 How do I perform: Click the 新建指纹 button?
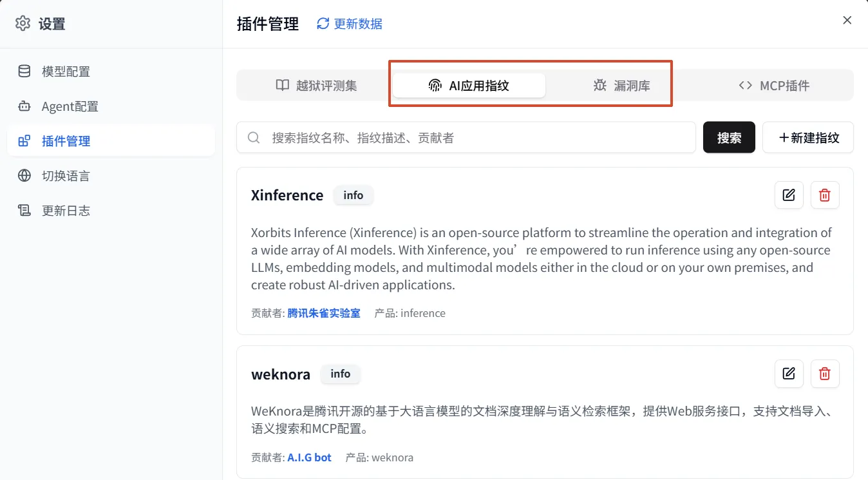coord(808,137)
